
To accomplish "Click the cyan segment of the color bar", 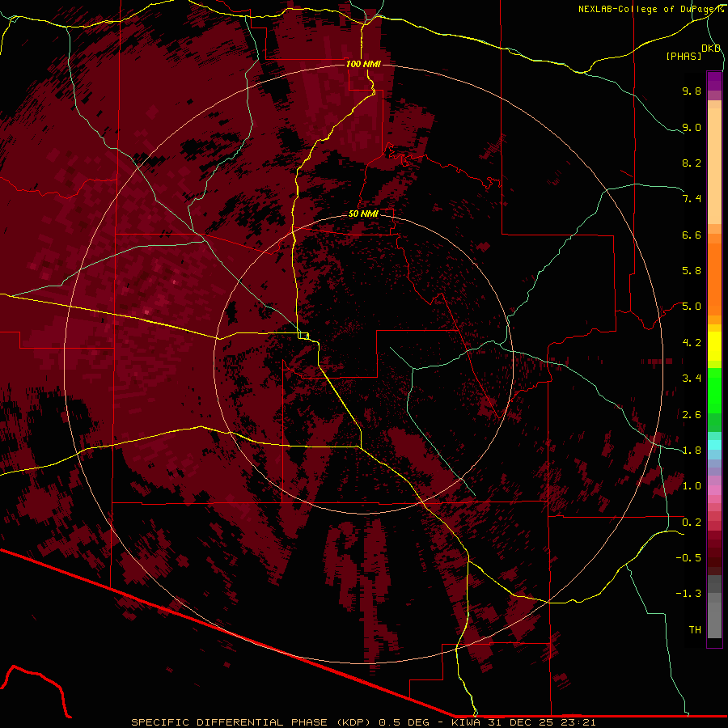I will tap(714, 445).
